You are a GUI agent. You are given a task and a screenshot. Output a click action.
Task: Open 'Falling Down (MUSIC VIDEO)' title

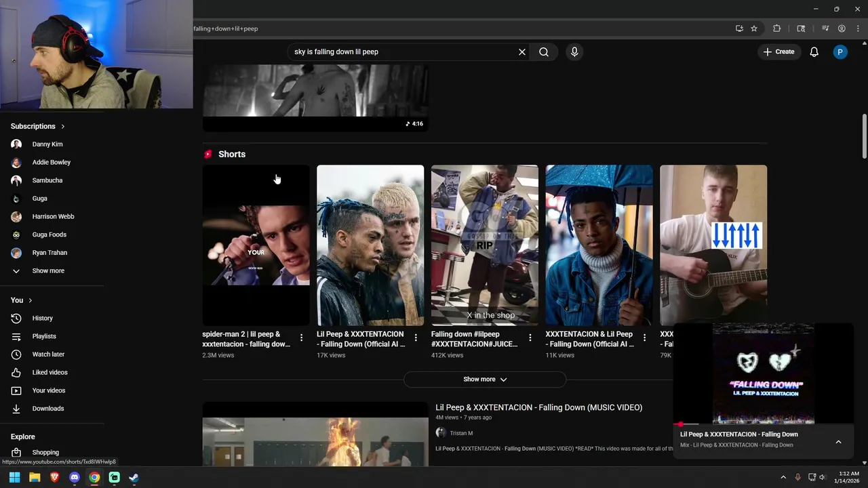click(539, 407)
